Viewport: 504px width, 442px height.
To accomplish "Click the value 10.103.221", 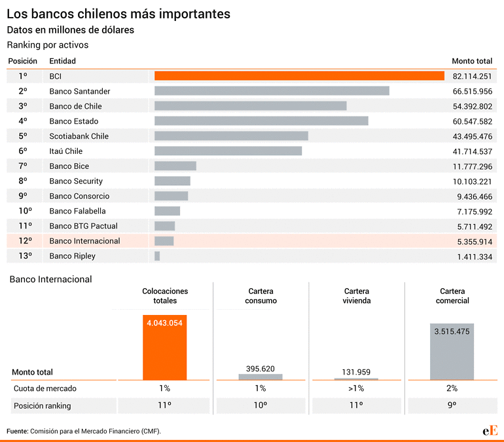I will [x=472, y=181].
